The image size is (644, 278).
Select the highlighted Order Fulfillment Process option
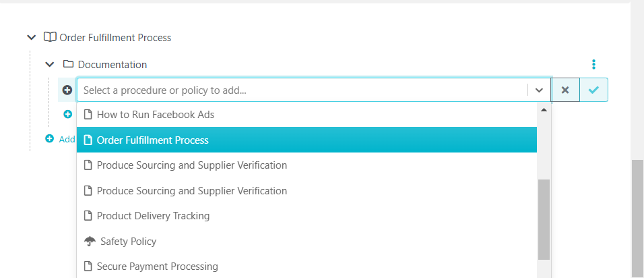pos(307,140)
